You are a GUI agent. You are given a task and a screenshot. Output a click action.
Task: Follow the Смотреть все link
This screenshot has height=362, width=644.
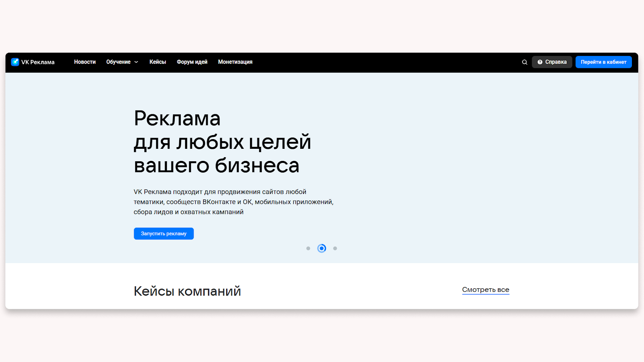(486, 290)
